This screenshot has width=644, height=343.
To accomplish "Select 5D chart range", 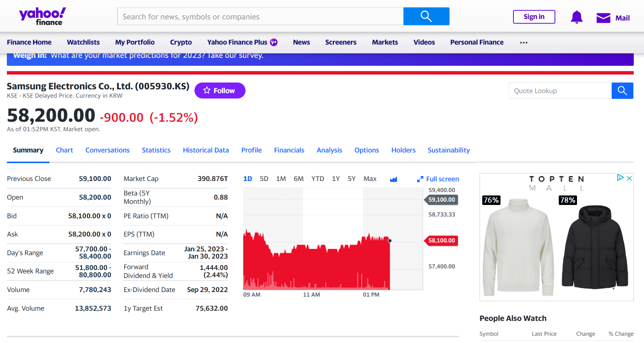I will [x=264, y=179].
